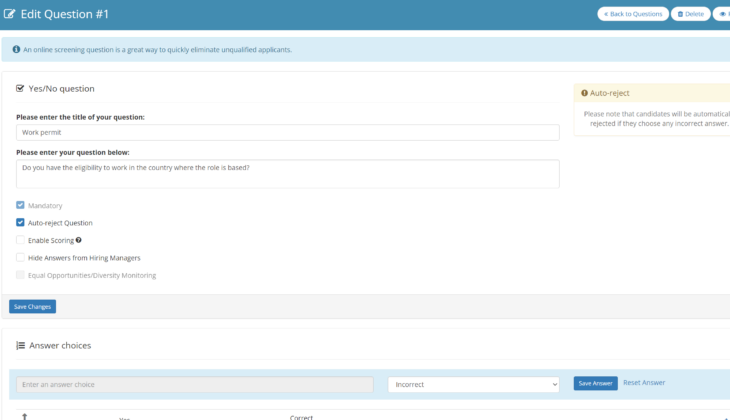Click the Auto-reject warning icon
Viewport: 730px width, 420px height.
click(x=585, y=93)
